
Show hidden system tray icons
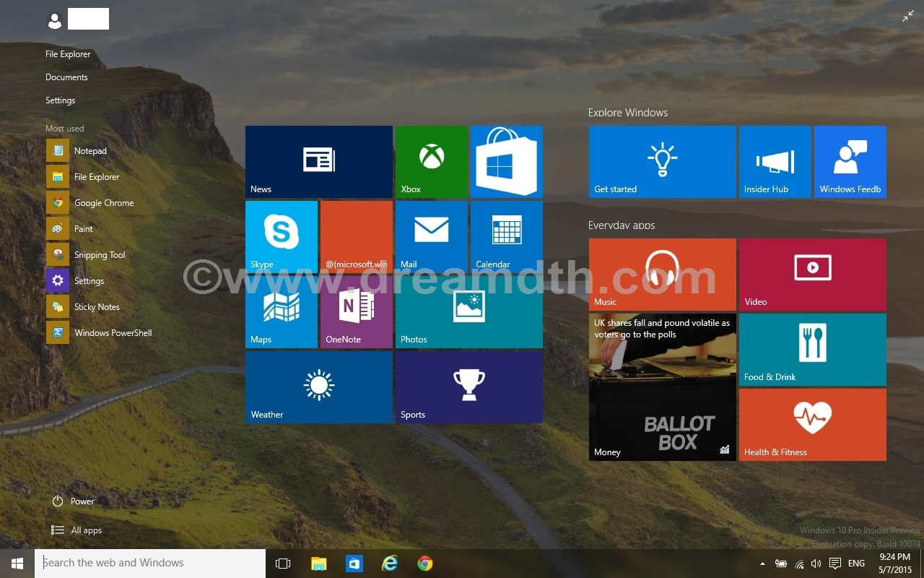[762, 564]
